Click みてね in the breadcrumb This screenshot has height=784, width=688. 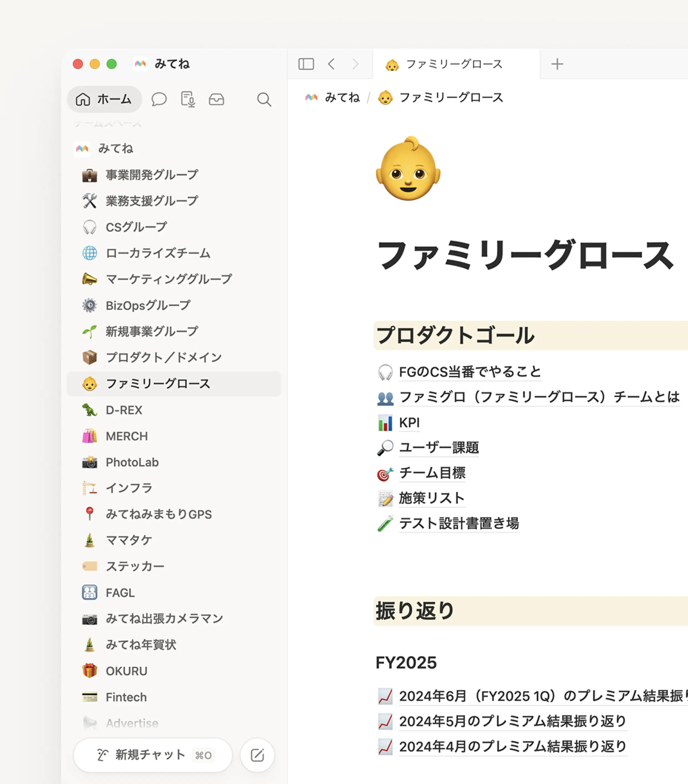click(333, 97)
